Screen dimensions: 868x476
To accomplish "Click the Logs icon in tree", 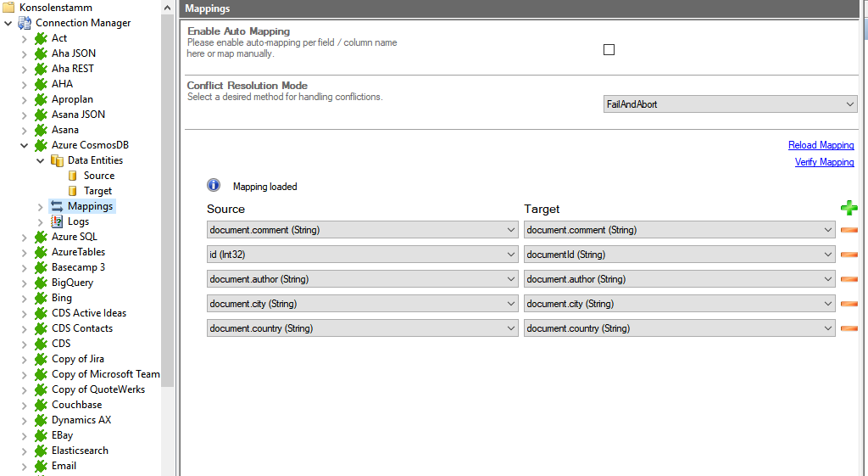I will point(57,221).
